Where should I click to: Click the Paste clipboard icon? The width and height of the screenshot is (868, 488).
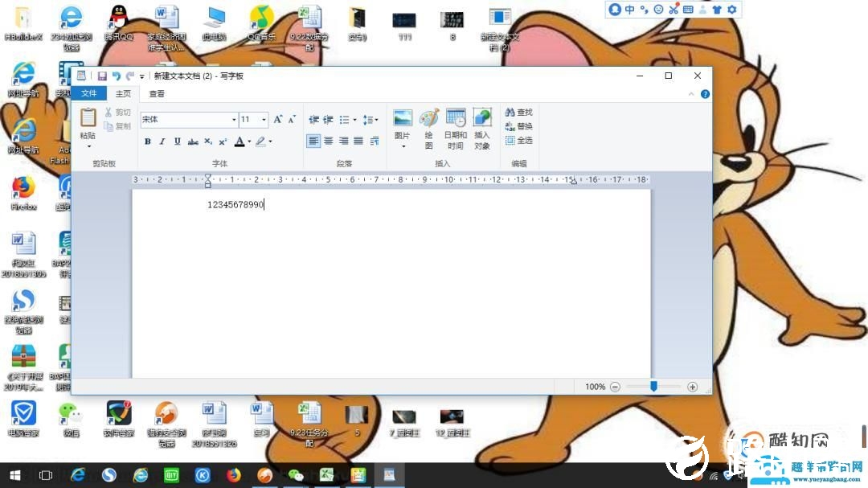pyautogui.click(x=88, y=117)
